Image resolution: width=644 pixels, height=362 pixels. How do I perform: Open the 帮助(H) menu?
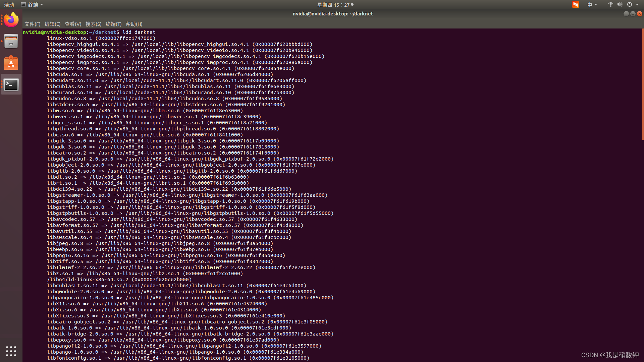pyautogui.click(x=134, y=24)
